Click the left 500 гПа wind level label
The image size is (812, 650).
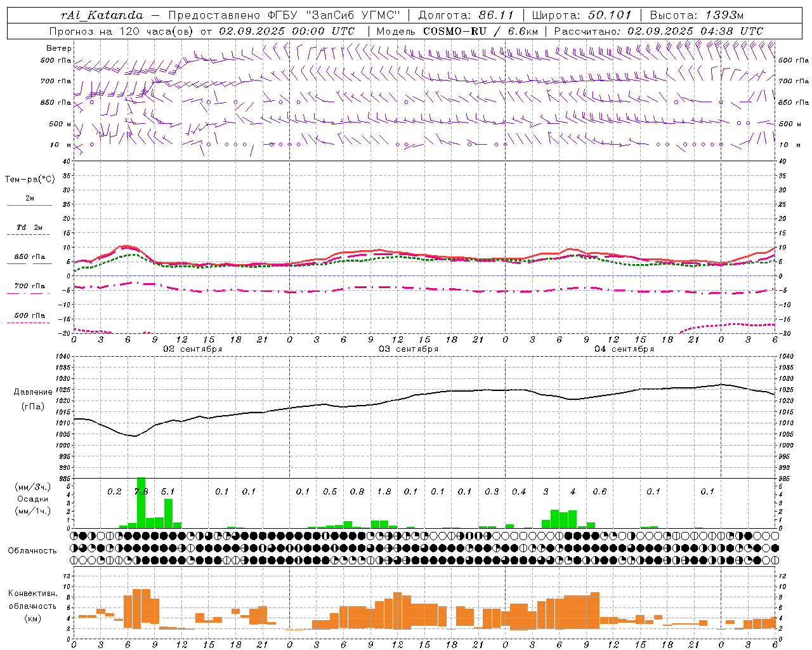coord(56,60)
